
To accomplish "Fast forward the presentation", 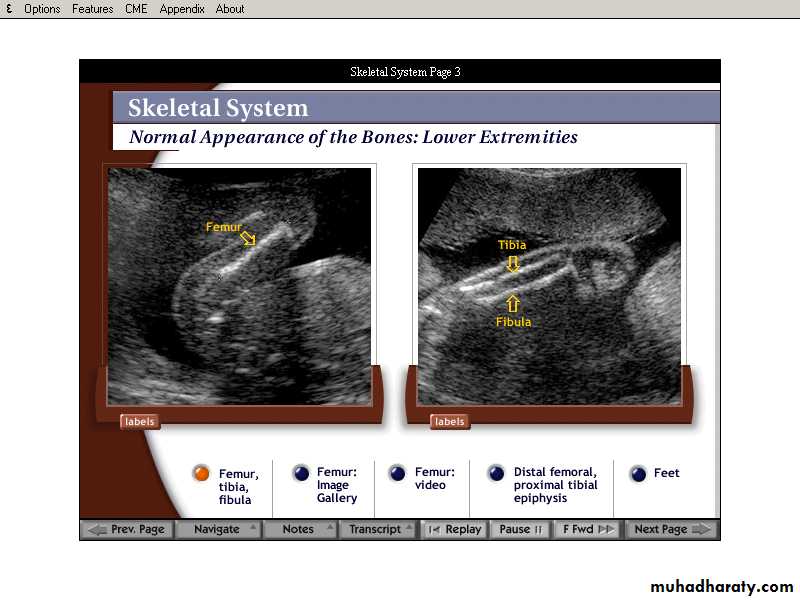I will (588, 529).
